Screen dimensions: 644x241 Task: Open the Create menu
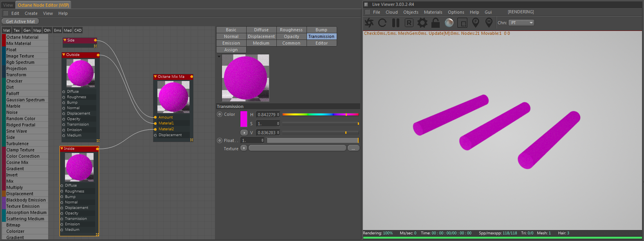[31, 13]
